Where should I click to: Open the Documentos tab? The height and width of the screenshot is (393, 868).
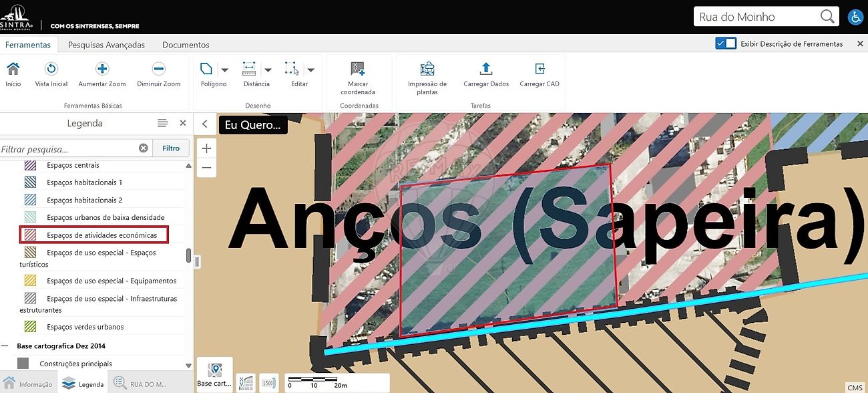click(x=186, y=45)
